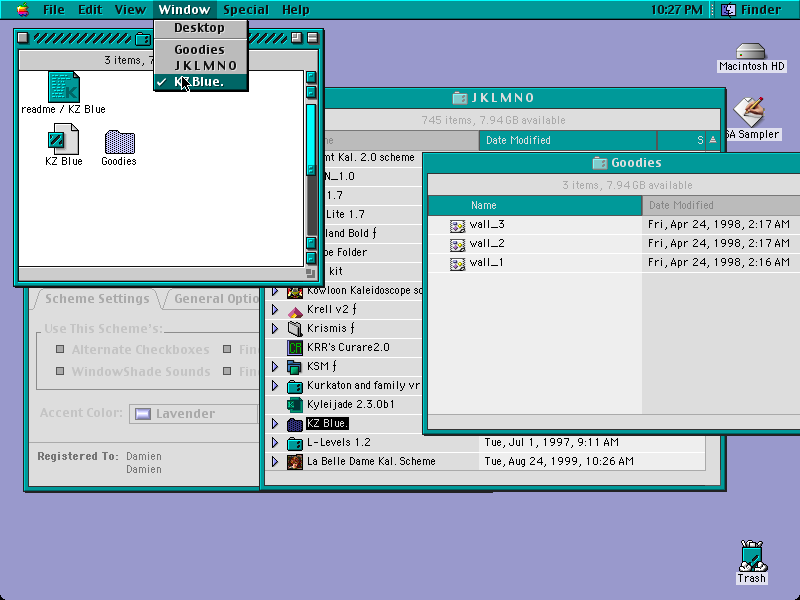Click the date "Tue, Jul 1, 1997, 9:11 AM"

pyautogui.click(x=552, y=442)
